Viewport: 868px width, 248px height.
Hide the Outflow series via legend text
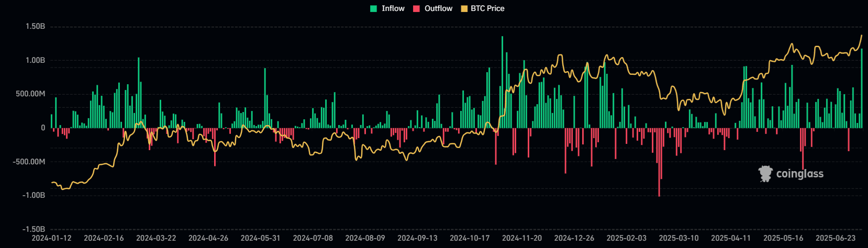click(438, 8)
